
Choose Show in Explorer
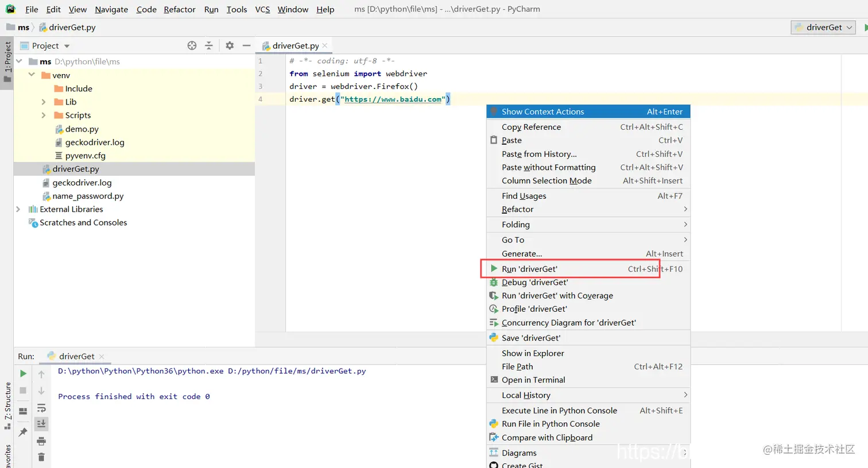pos(588,353)
